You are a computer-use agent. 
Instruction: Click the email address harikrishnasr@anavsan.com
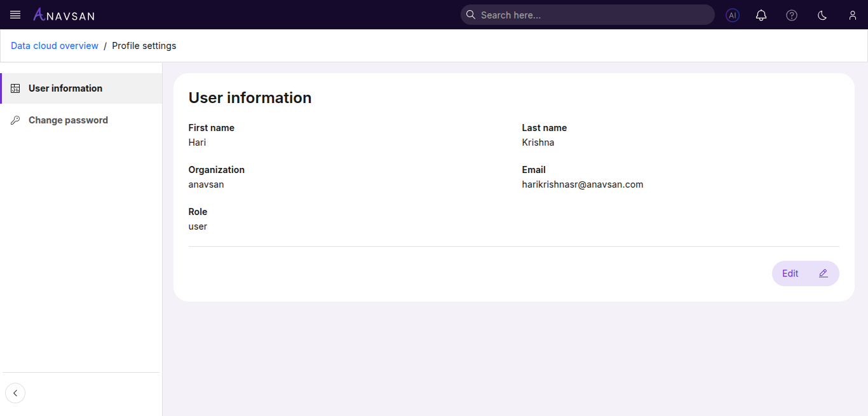tap(582, 184)
